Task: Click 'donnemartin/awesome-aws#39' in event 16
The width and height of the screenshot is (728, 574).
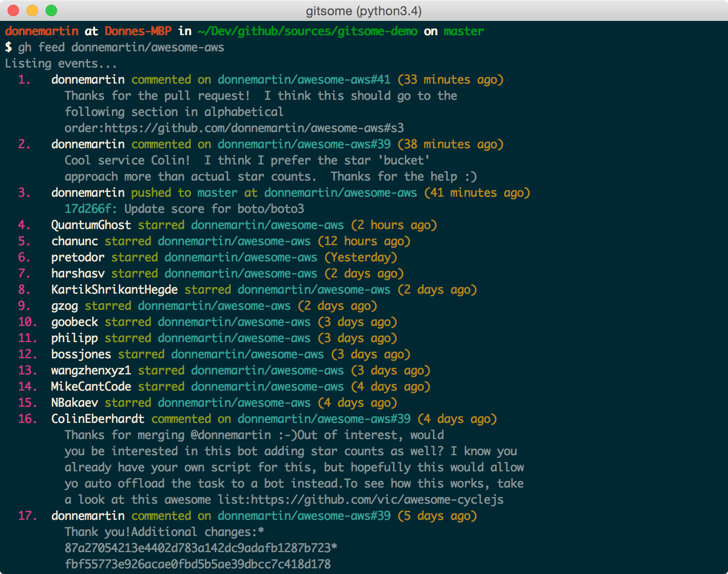Action: click(324, 419)
